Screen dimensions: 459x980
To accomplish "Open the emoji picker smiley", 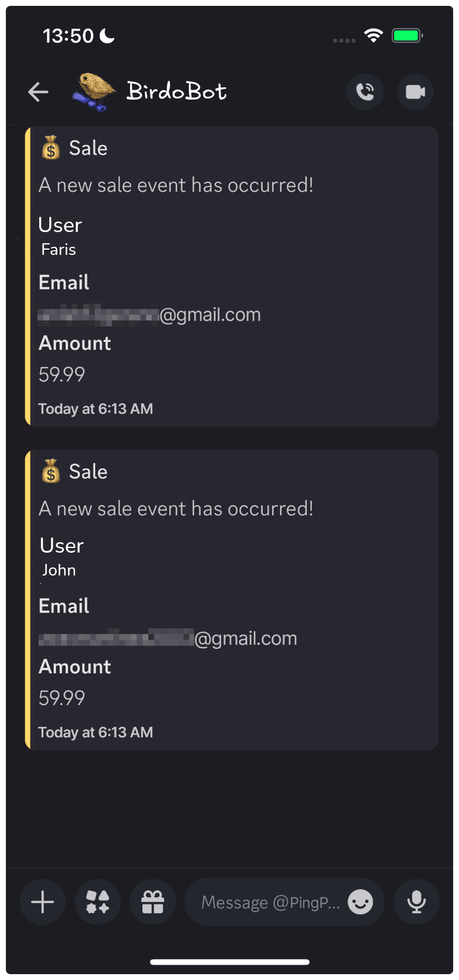I will [x=360, y=902].
